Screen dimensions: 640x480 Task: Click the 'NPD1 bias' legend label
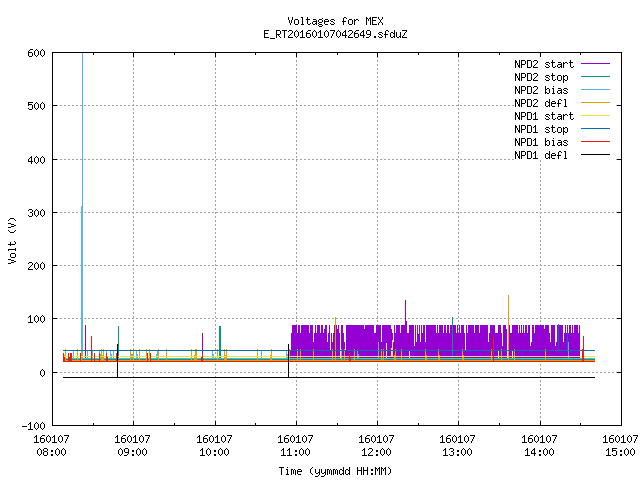[541, 142]
